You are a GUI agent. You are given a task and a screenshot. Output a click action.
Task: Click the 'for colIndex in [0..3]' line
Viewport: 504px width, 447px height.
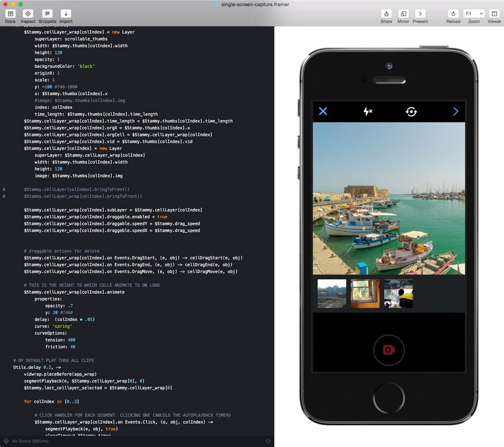coord(51,402)
